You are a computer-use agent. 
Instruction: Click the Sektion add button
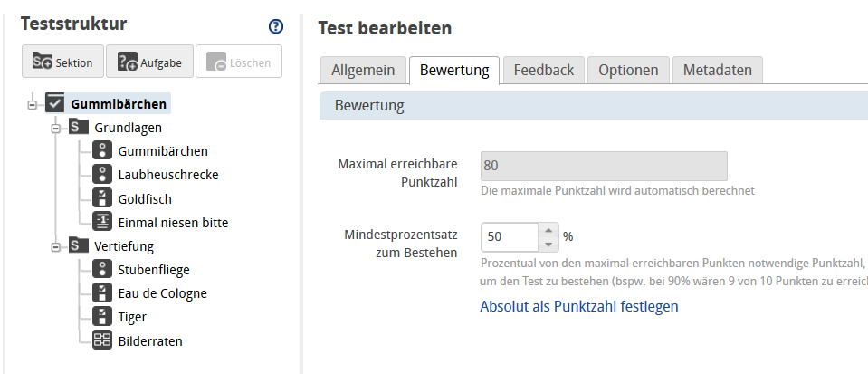click(x=62, y=62)
